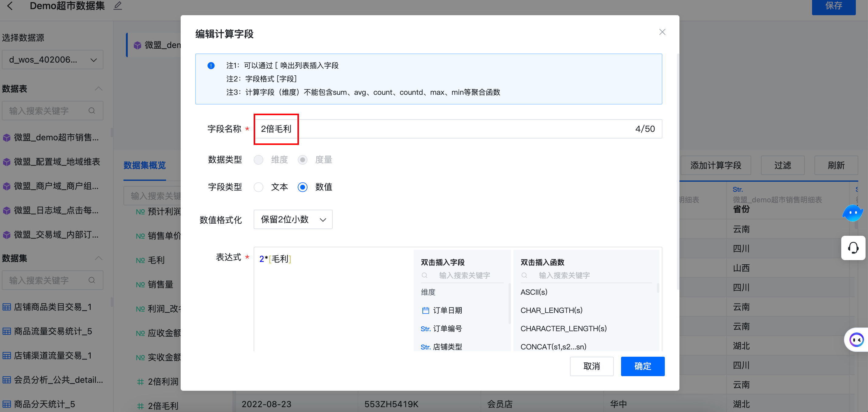Image resolution: width=868 pixels, height=412 pixels.
Task: Select the 店铺类型 field entry
Action: 441,346
